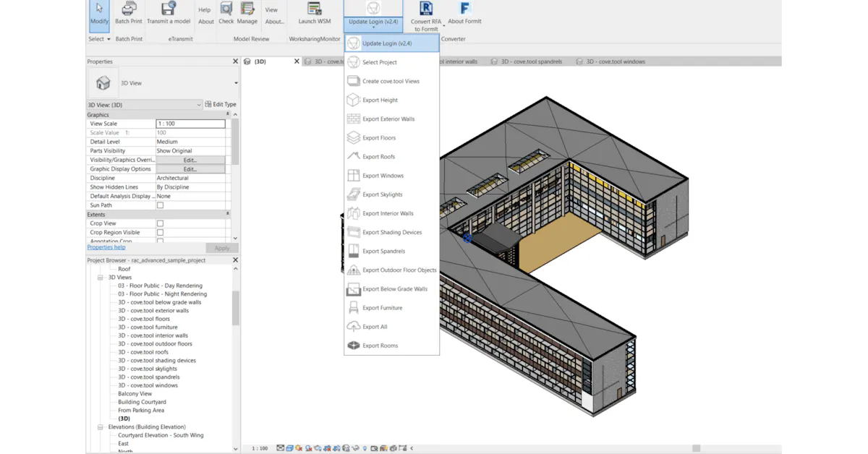Select 03 - Floor Public - Day Rendering view
Viewport: 868px width, 454px height.
point(160,286)
